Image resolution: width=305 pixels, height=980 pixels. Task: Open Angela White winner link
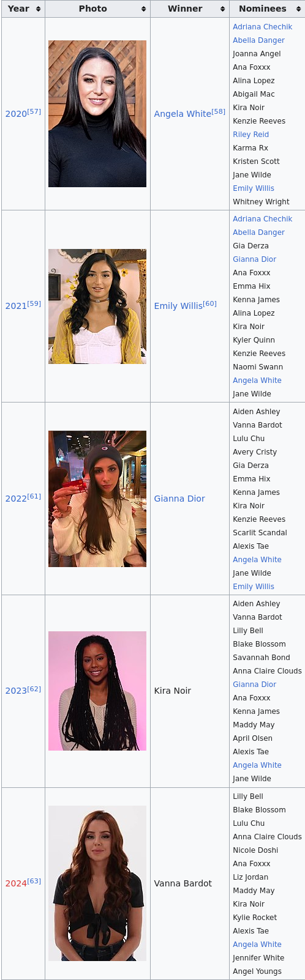click(x=183, y=114)
